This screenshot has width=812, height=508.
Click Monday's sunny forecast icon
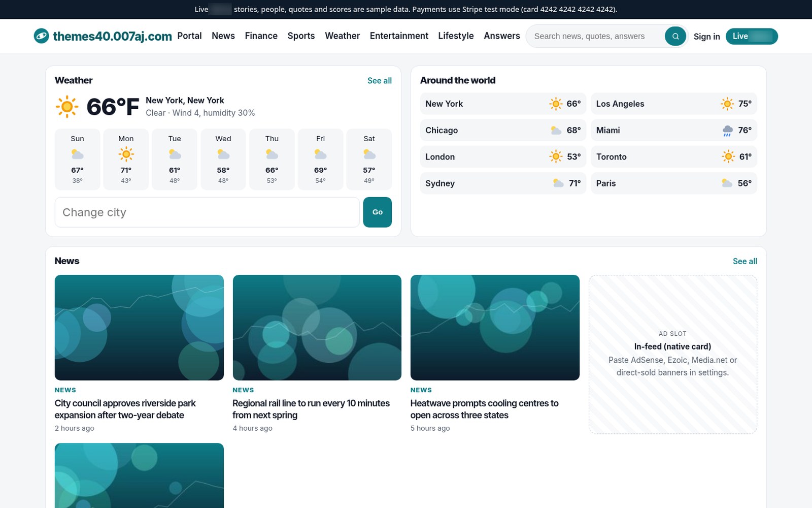pos(126,154)
